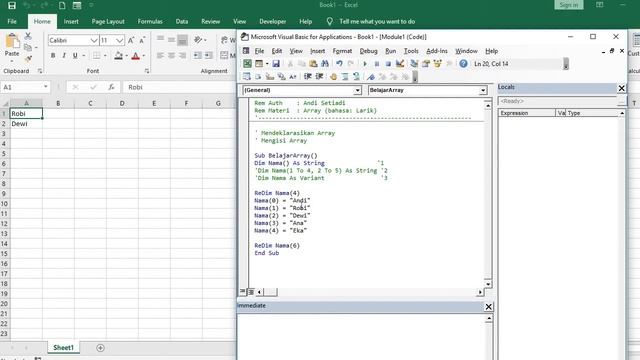Open Properties Window icon in VBA toolbar
Viewport: 640px width, 360px height.
coord(426,64)
